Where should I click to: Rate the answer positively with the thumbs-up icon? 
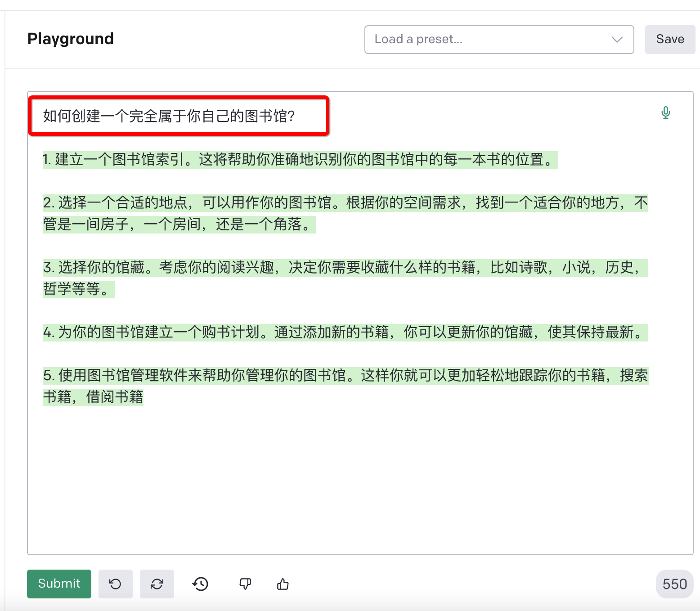click(283, 584)
